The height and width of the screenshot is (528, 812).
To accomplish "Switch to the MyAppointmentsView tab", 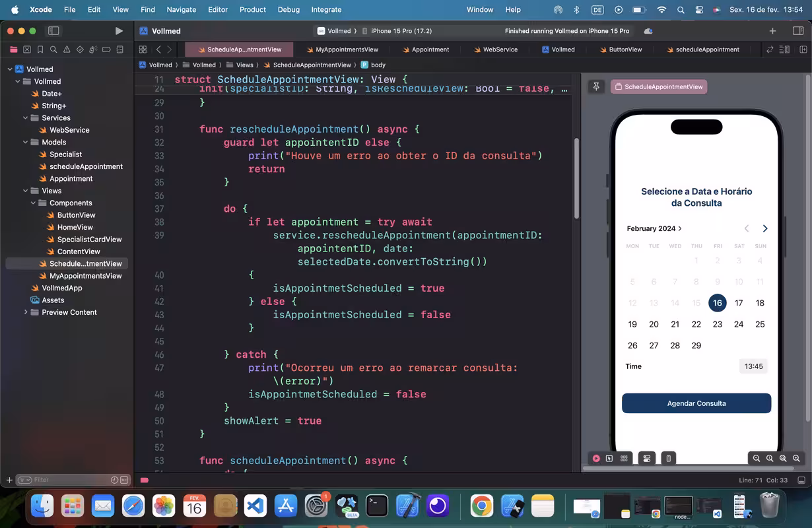I will point(342,49).
